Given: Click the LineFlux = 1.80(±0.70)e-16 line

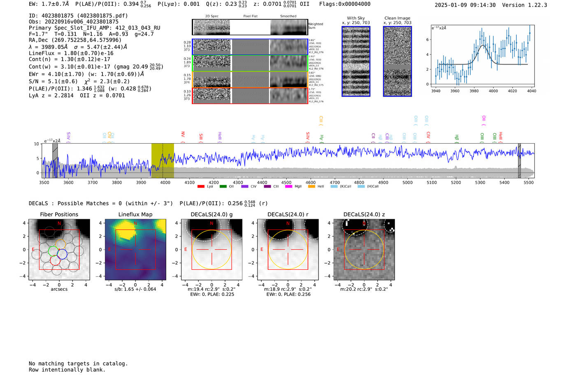Looking at the screenshot, I should [x=71, y=53].
